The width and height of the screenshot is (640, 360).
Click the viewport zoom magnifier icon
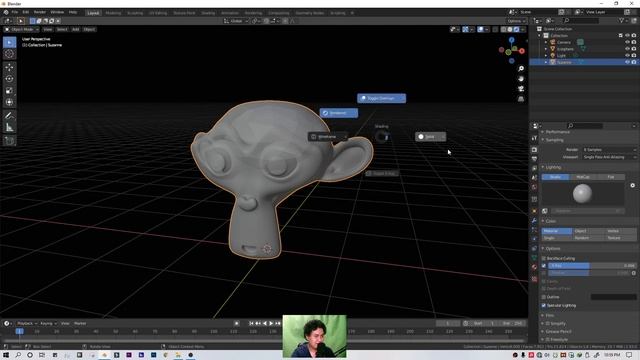[521, 69]
